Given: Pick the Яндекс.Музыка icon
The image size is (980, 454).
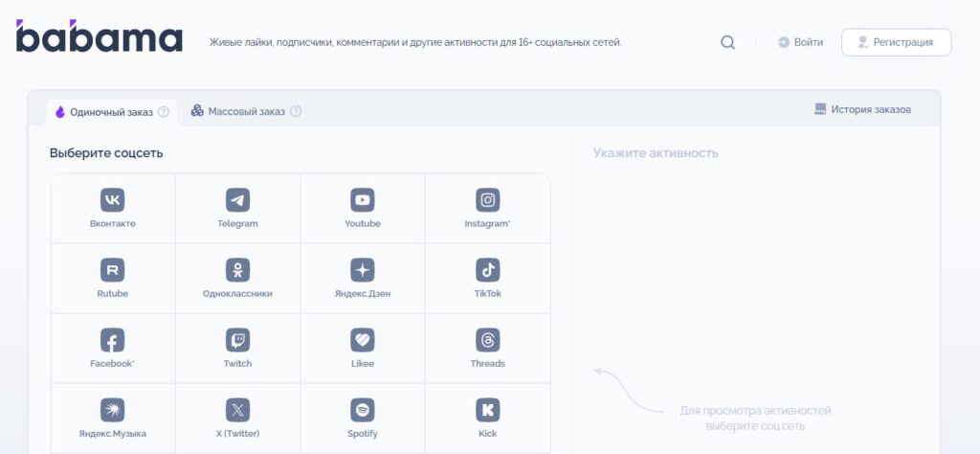Looking at the screenshot, I should coord(113,410).
